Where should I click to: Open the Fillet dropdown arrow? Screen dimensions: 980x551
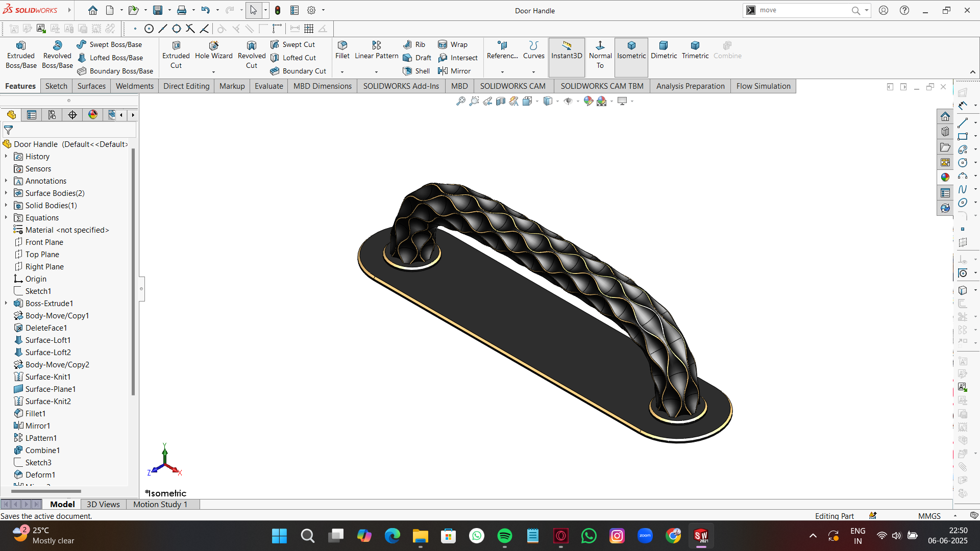(342, 72)
